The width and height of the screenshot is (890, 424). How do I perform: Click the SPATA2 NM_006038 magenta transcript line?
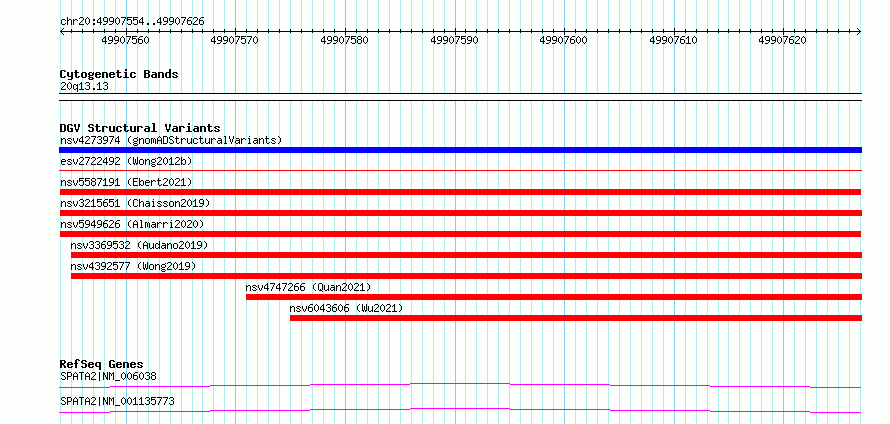(x=460, y=385)
